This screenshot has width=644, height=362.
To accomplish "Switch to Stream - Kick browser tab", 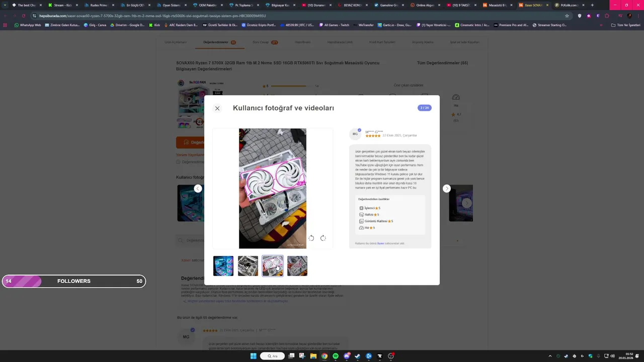I will tap(62, 5).
